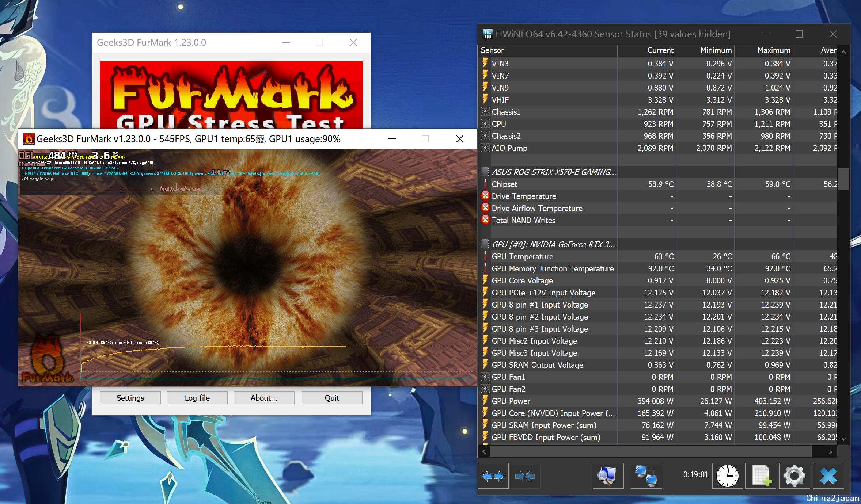Click the chip icon beside ASUS ROG STRIX X570-E GAMING

[x=485, y=172]
